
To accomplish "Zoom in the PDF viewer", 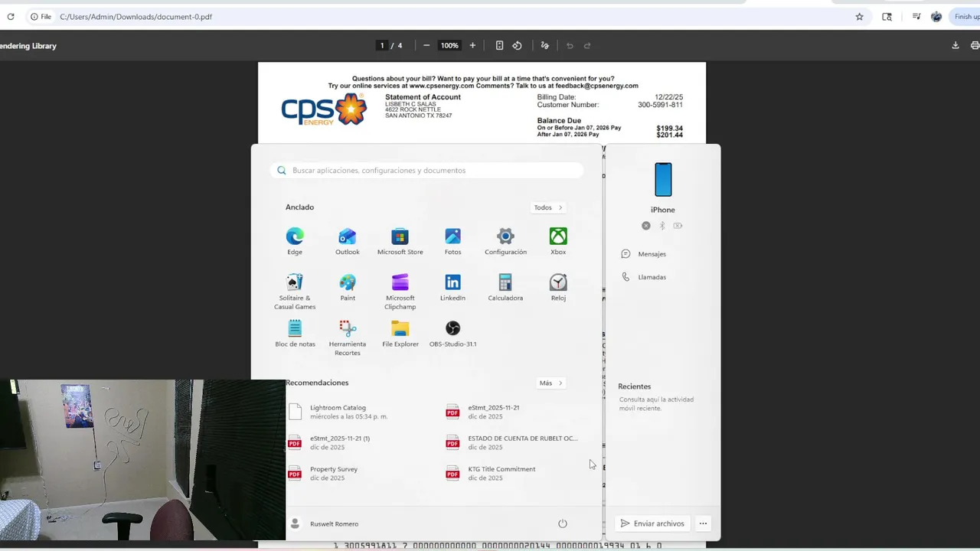I will (x=472, y=45).
